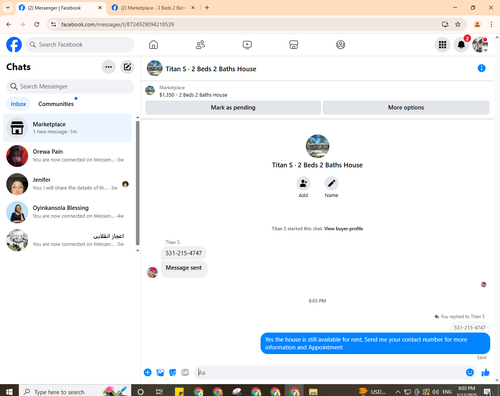Reload the page
This screenshot has height=396, width=500.
pyautogui.click(x=37, y=24)
